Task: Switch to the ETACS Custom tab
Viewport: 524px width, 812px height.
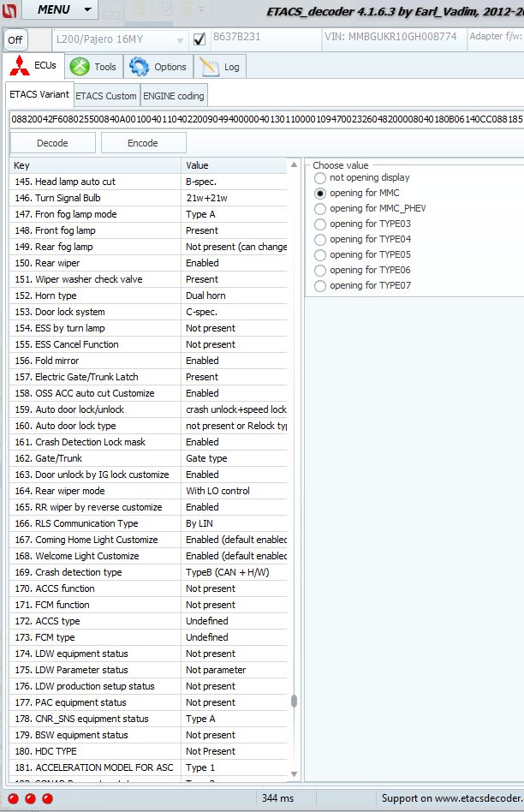Action: 106,96
